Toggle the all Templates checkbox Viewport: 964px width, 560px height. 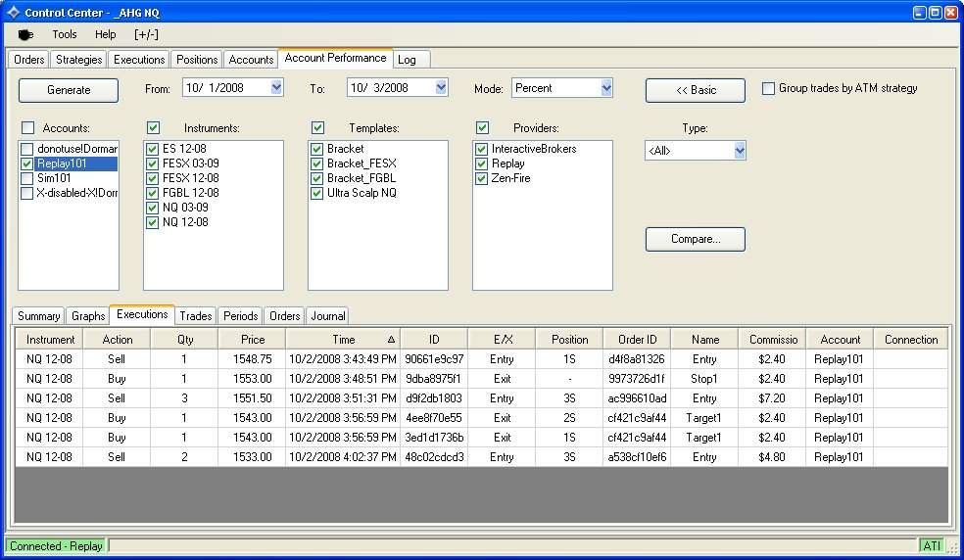(x=317, y=128)
